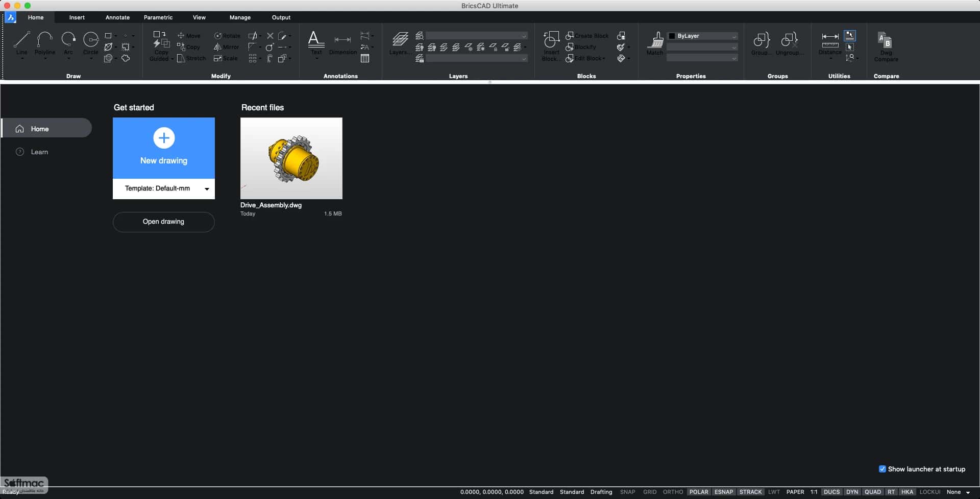Expand the Text tool dropdown arrow
980x499 pixels.
pos(316,59)
